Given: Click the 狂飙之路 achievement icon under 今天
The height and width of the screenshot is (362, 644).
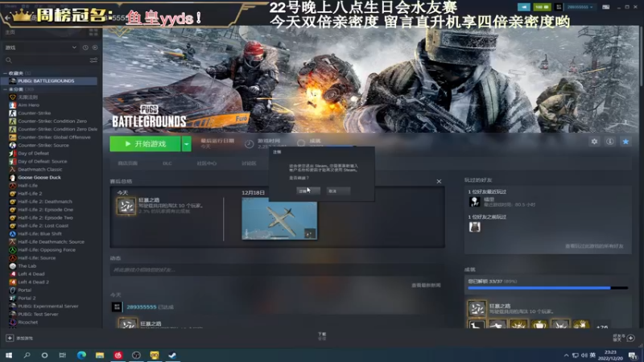Looking at the screenshot, I should (126, 206).
